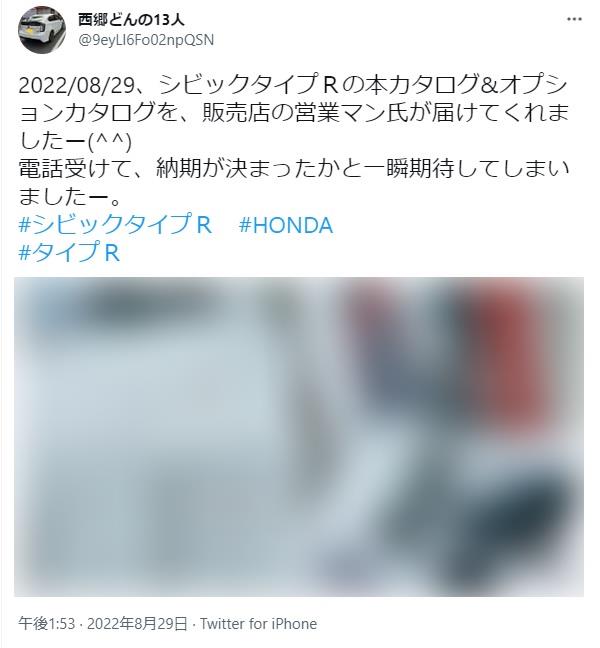Click the tweet line starting with 2022/08/29
Viewport: 600px width, 648px height.
pos(293,85)
